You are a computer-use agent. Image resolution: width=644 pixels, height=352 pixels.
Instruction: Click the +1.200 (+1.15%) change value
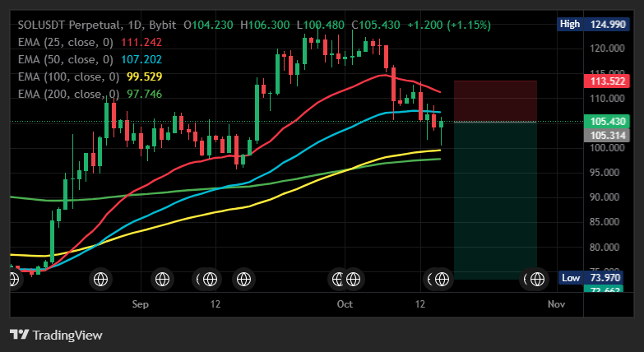coord(449,25)
